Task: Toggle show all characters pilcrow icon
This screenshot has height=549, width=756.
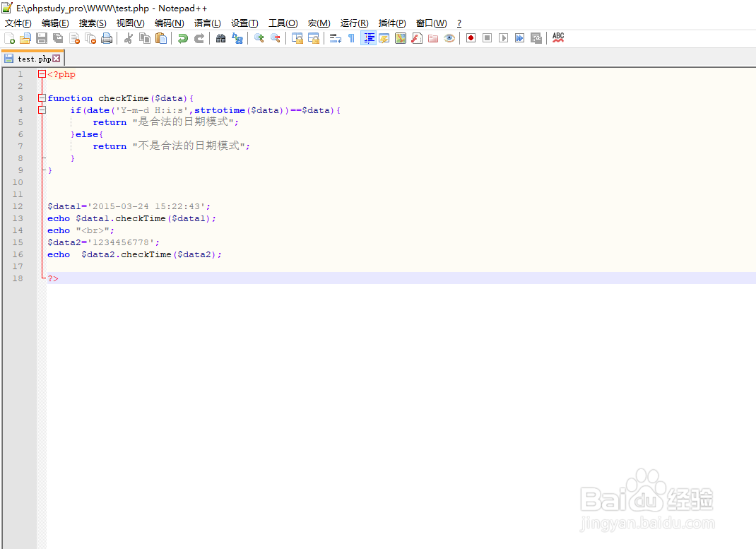Action: coord(351,39)
